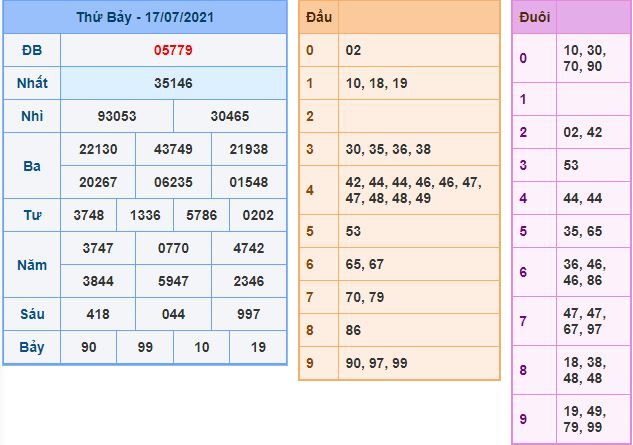Click Đầu row 5 value 53
This screenshot has width=633, height=445.
[x=353, y=231]
